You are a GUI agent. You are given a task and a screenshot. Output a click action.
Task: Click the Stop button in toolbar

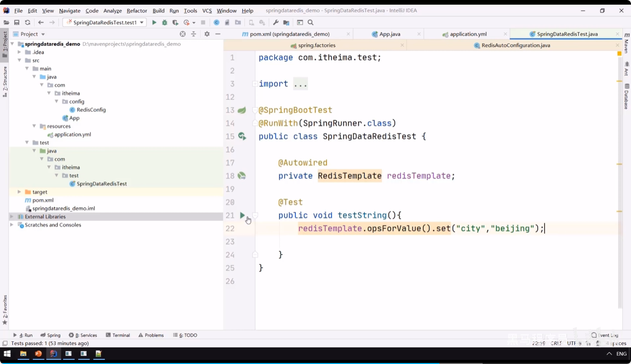pyautogui.click(x=203, y=23)
